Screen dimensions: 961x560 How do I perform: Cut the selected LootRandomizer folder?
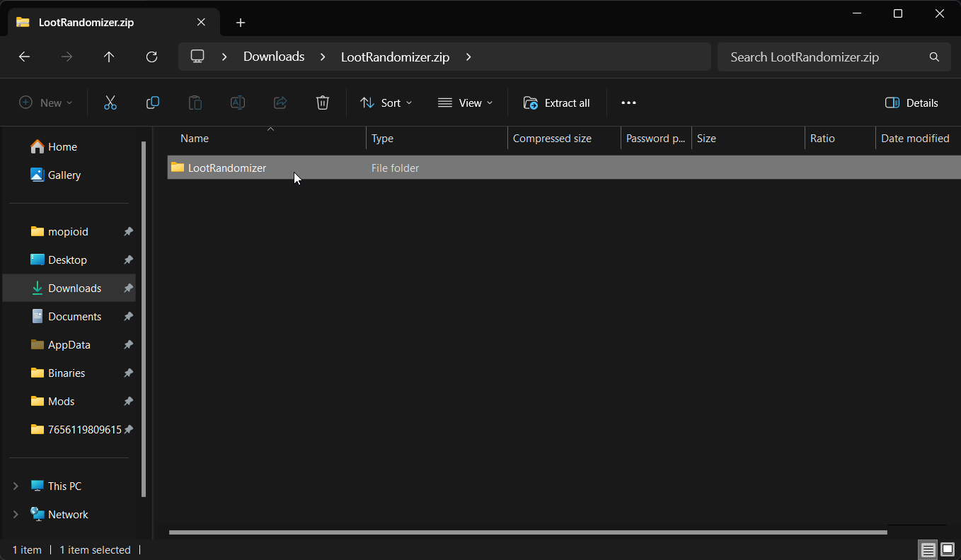coord(110,103)
